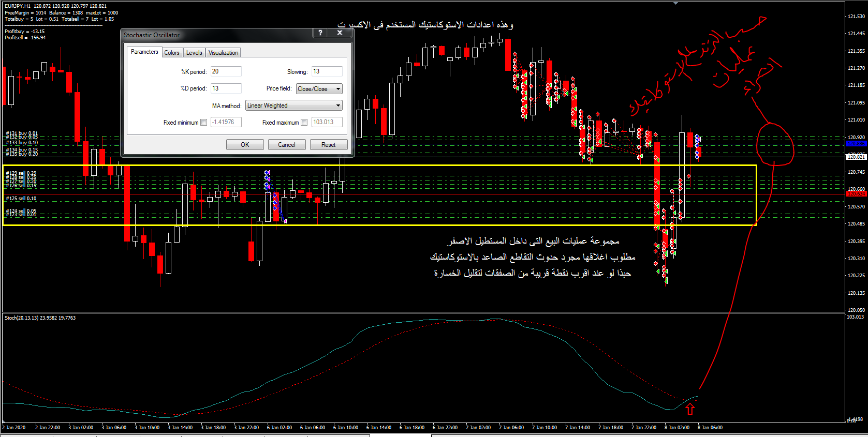The width and height of the screenshot is (868, 437).
Task: Click the blue arrow markers near 6 Jan 02:00
Action: tap(268, 179)
